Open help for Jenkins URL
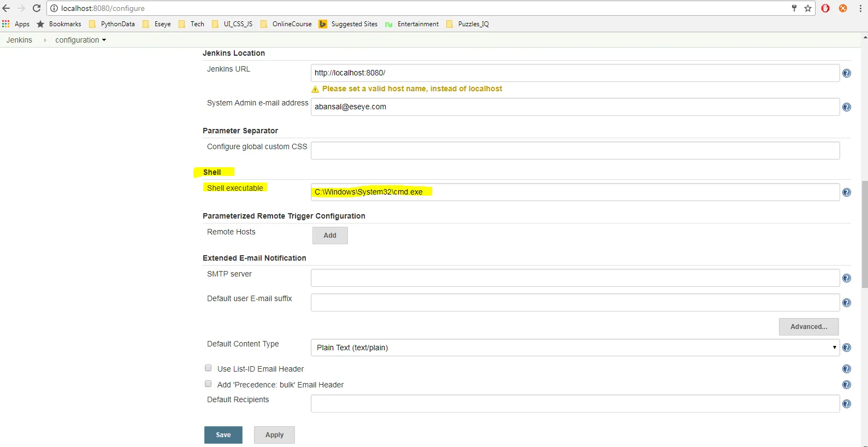 847,73
